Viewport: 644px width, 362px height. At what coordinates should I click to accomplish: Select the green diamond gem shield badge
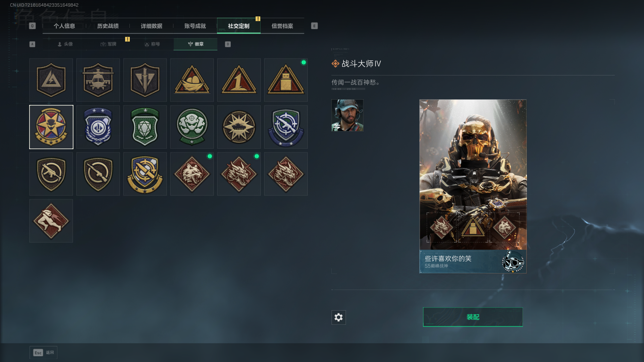coord(145,127)
